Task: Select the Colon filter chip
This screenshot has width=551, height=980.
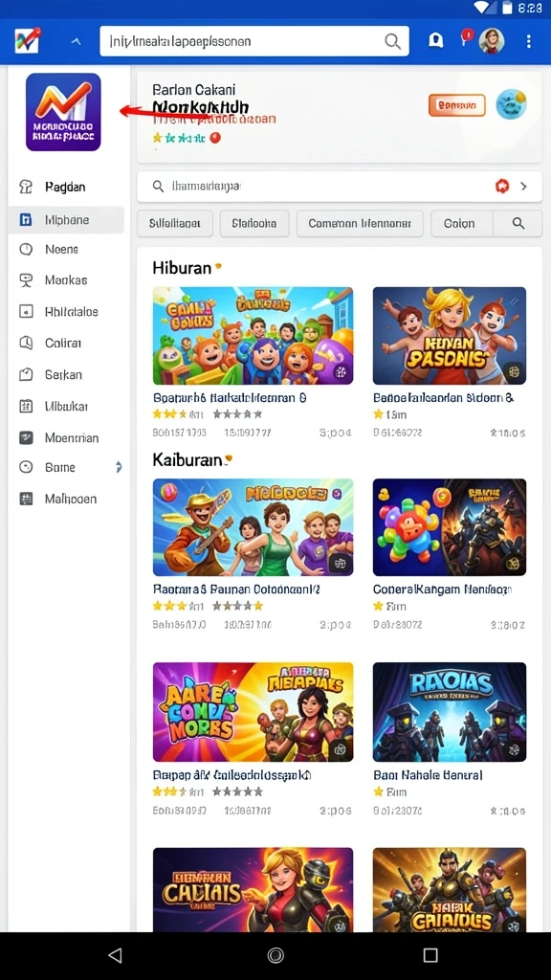Action: coord(462,223)
